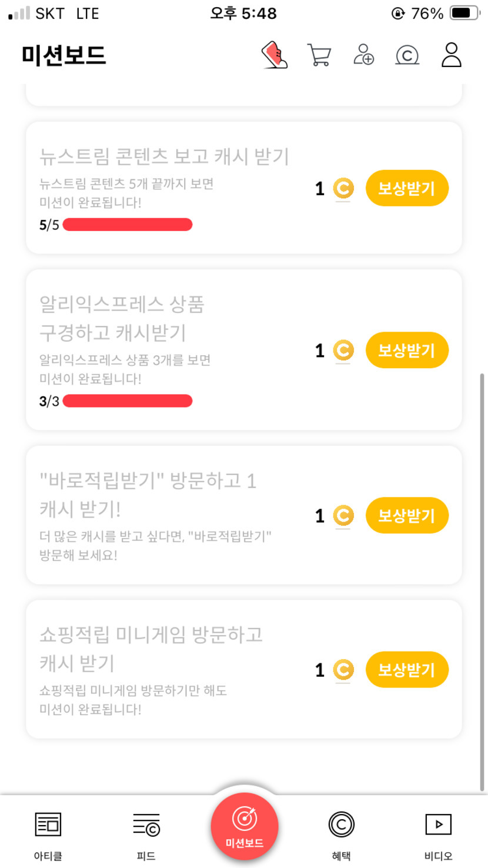
Task: Tap the battery indicator in status bar
Action: tap(464, 13)
